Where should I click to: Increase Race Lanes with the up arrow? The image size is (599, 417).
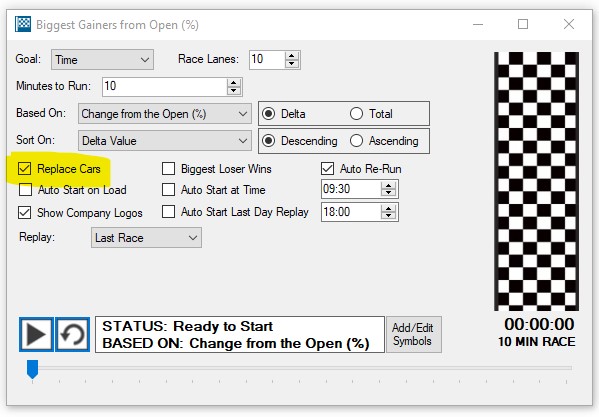[292, 56]
